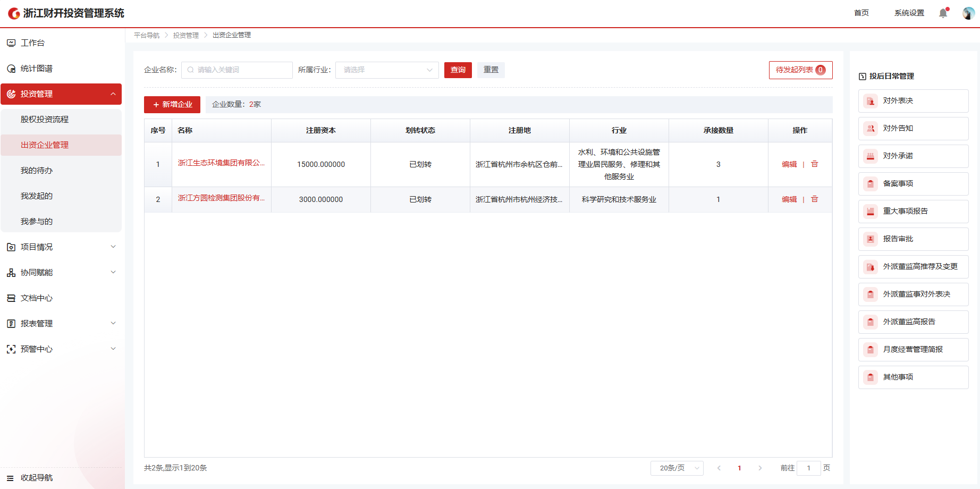
Task: Click the 浙江财开 red logo icon
Action: click(x=14, y=13)
